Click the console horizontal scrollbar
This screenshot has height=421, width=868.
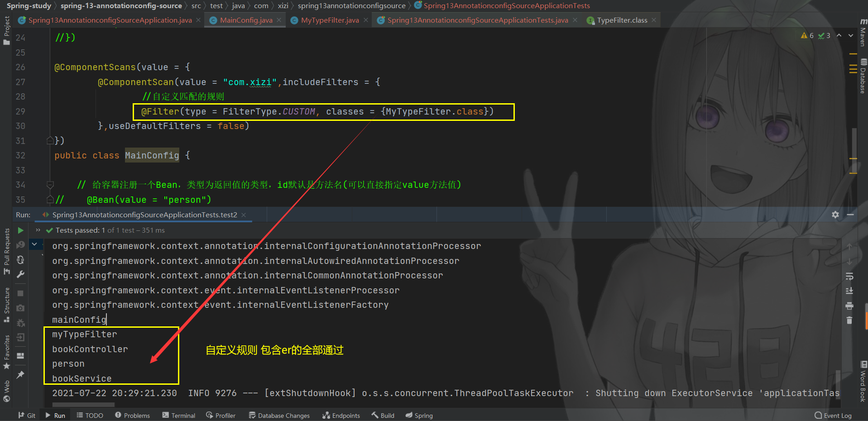point(83,404)
